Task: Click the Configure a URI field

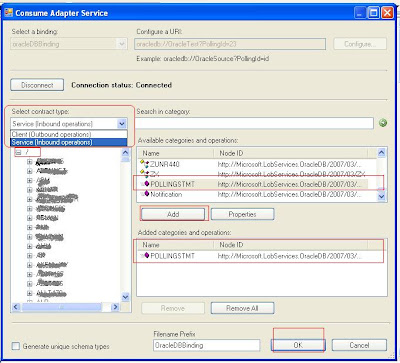Action: coord(230,44)
